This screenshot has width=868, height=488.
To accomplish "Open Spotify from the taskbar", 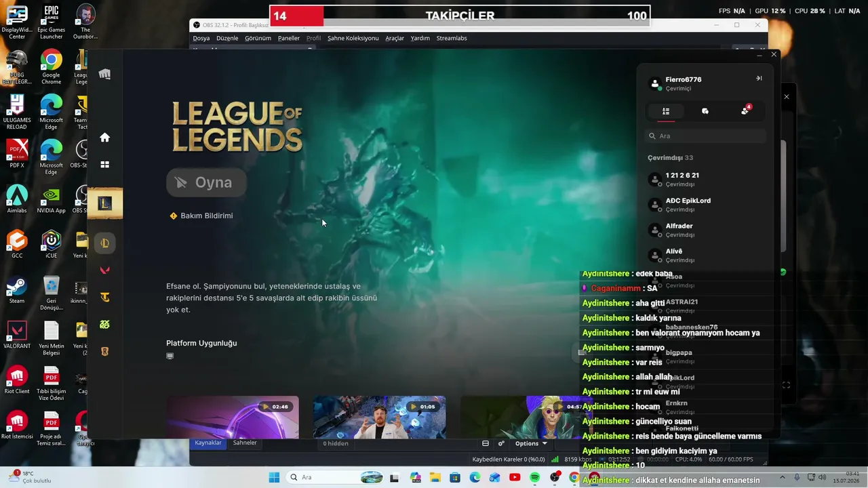I will point(534,477).
